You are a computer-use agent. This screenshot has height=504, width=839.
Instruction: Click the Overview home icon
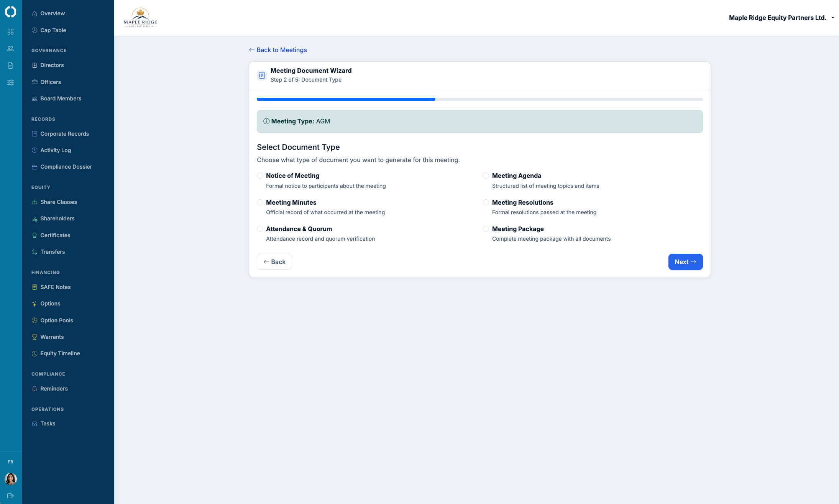tap(34, 13)
